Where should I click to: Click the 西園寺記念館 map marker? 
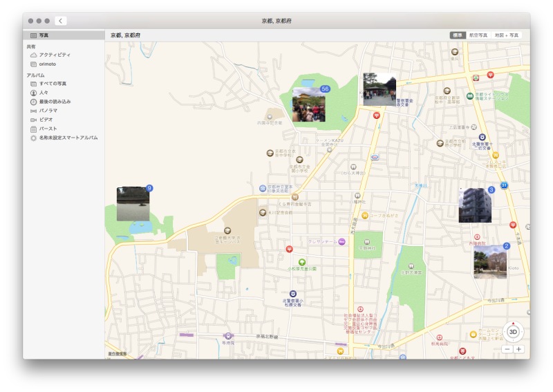(x=270, y=117)
